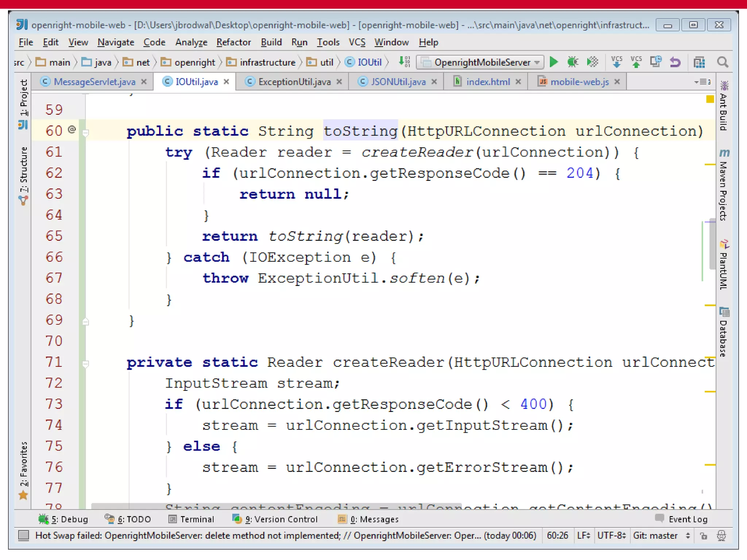
Task: Open the Refactor menu
Action: 233,42
